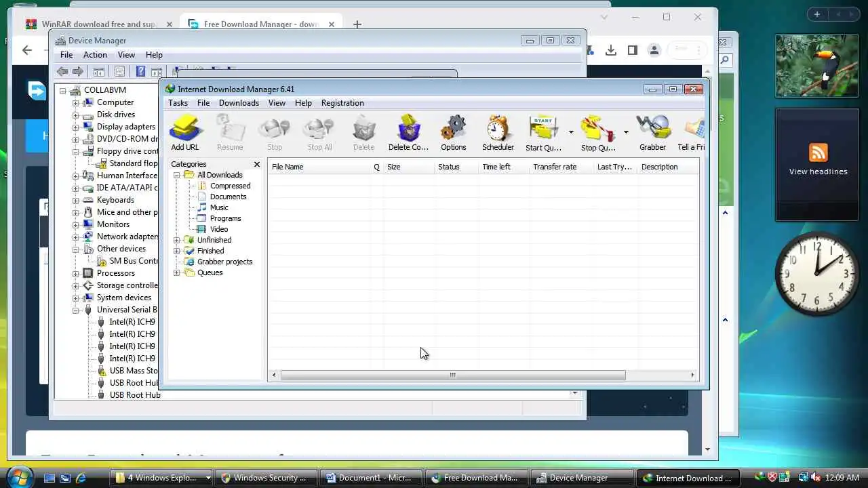Expand the Queues category
Viewport: 868px width, 488px height.
(x=177, y=272)
